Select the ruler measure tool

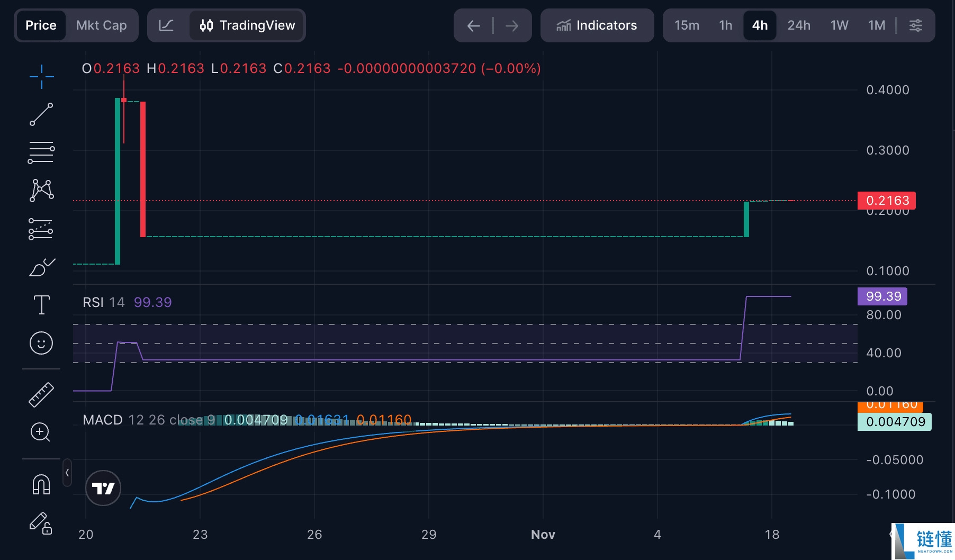point(41,395)
